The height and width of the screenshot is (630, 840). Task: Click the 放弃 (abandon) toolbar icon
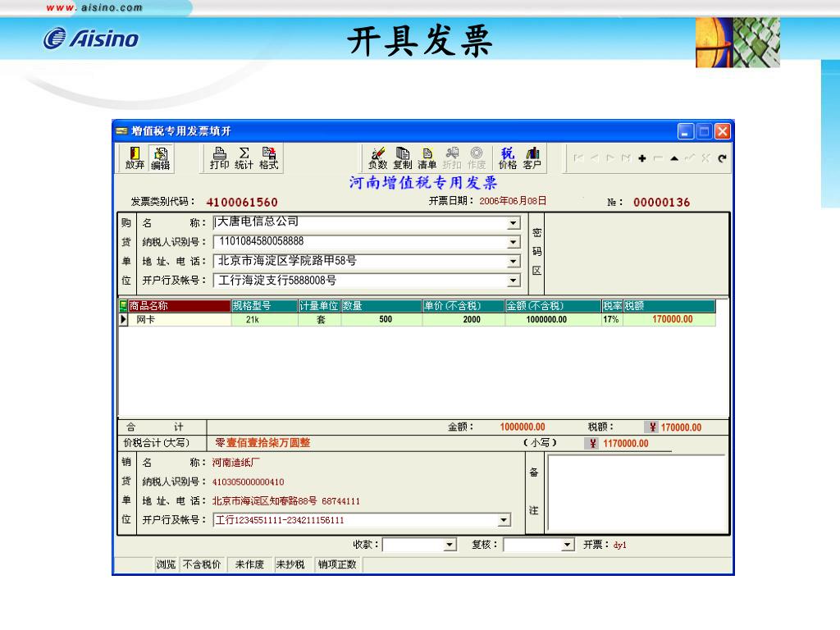[x=135, y=158]
